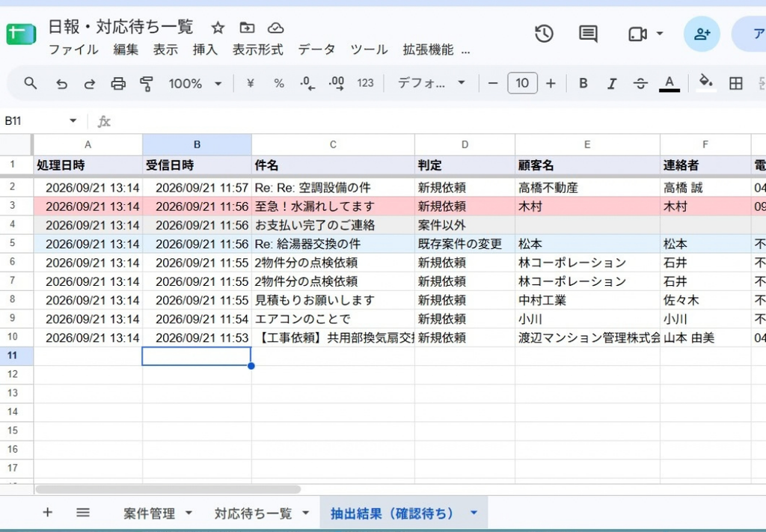Click cell お支払い完了のご連絡
The image size is (766, 532).
pyautogui.click(x=333, y=225)
